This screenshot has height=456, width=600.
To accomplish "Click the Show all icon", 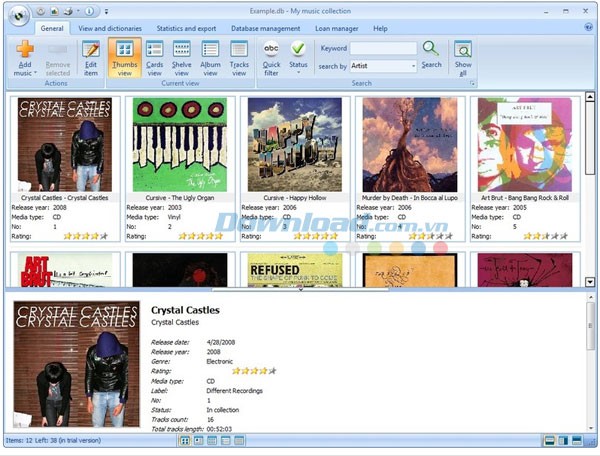I will [x=463, y=52].
